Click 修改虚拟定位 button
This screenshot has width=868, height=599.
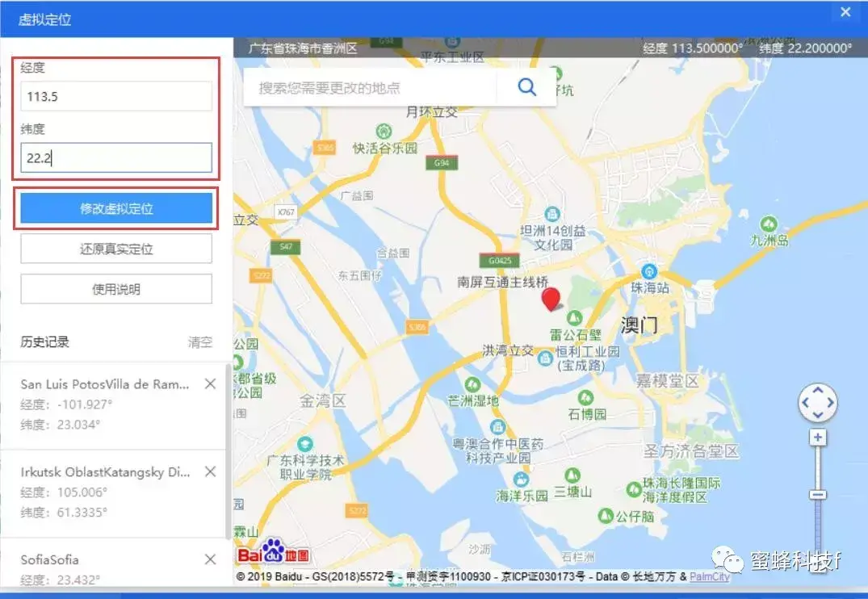point(116,208)
